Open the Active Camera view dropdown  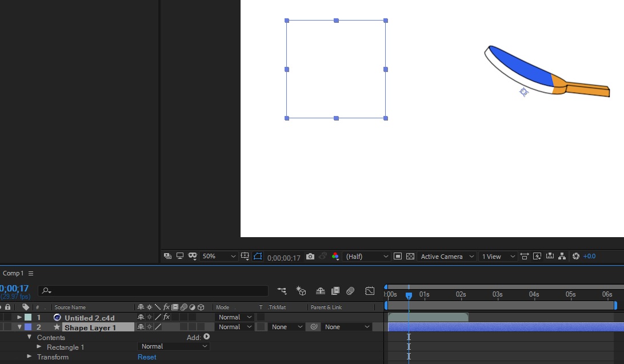[447, 257]
